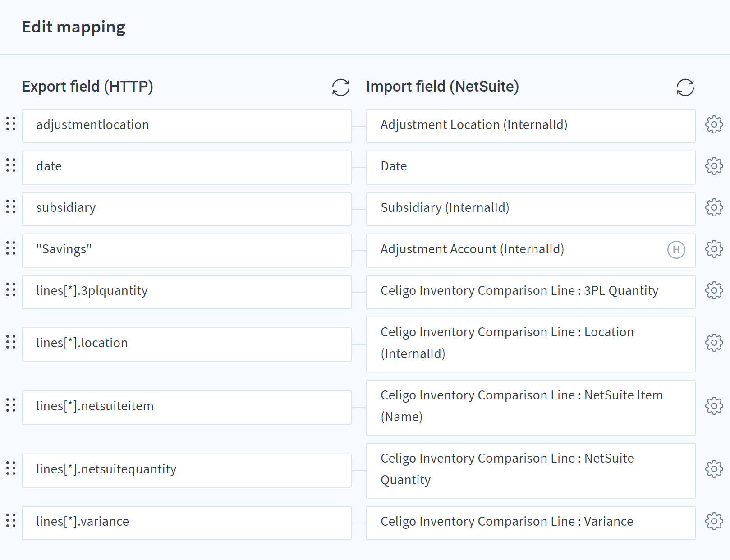Open settings gear for 3PL Quantity mapping
The width and height of the screenshot is (730, 560).
point(714,290)
